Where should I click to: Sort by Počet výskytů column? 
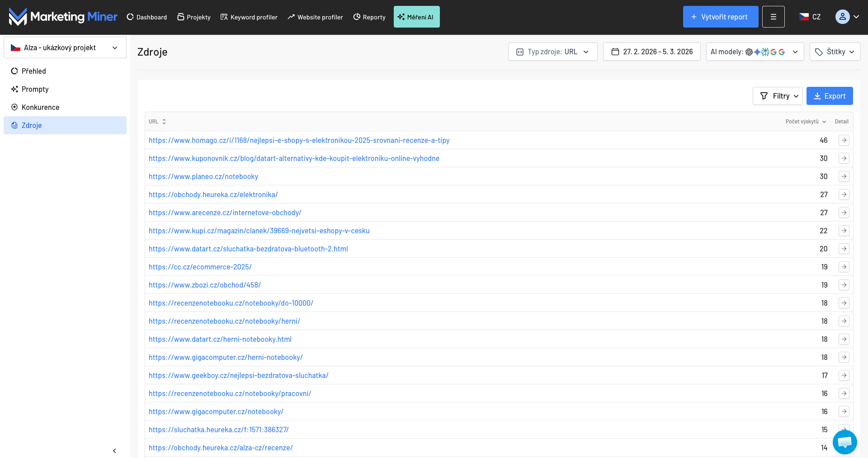point(805,122)
